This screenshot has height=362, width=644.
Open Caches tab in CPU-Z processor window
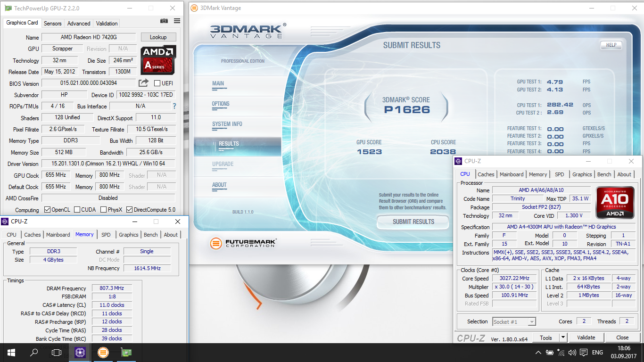[x=486, y=174]
